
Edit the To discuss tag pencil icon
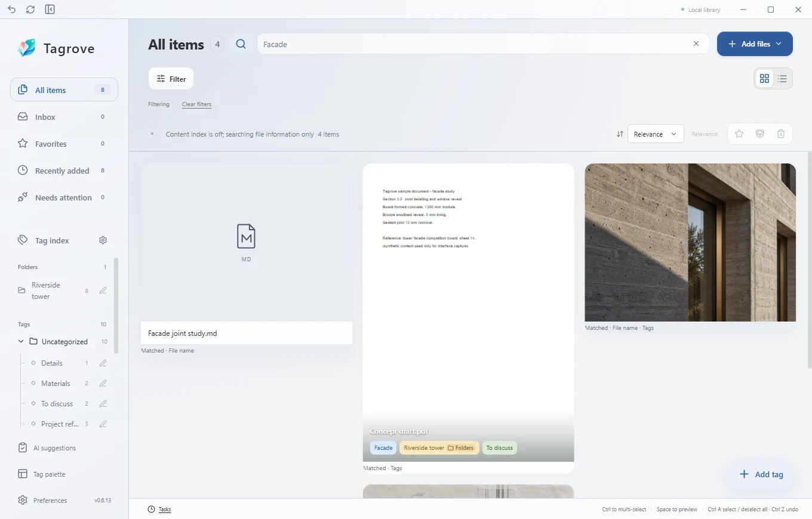click(103, 404)
